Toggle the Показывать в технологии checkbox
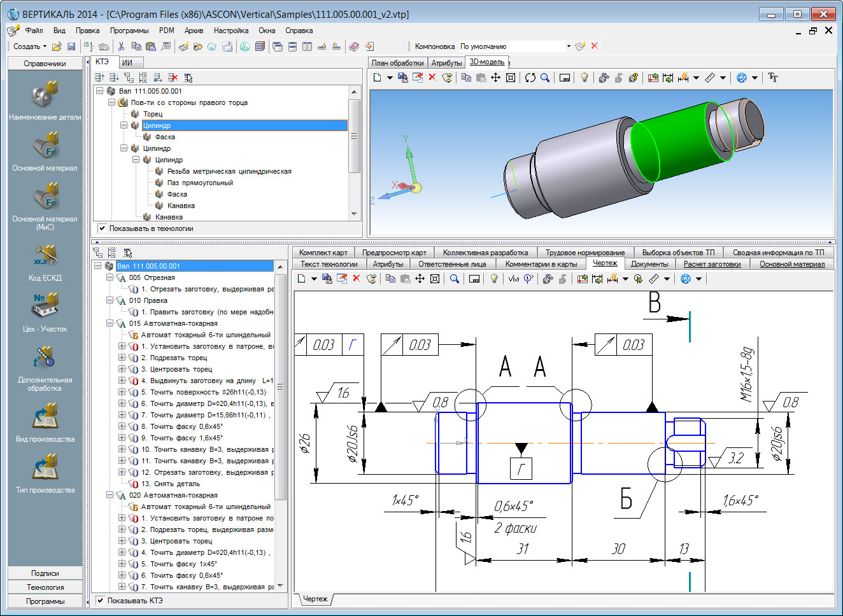The image size is (843, 616). click(101, 228)
